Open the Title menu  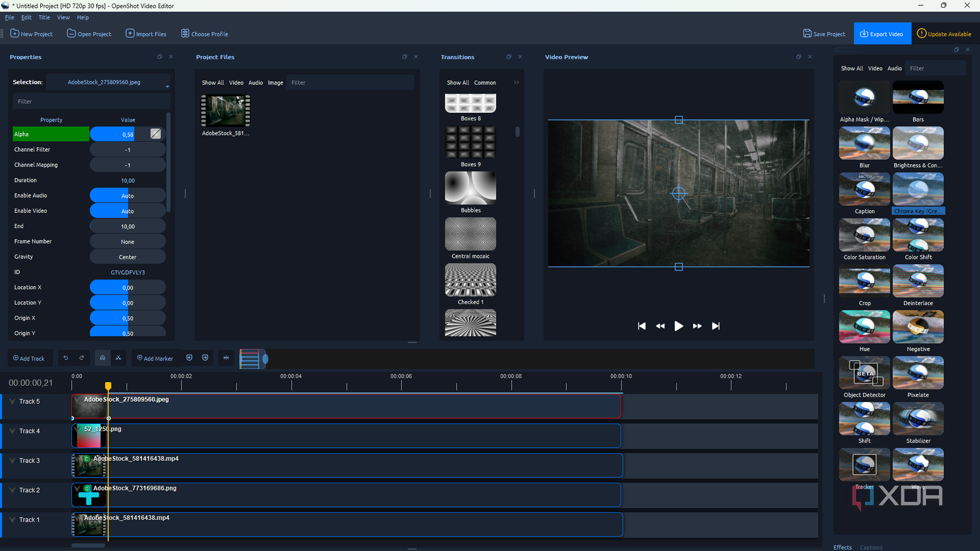[44, 17]
